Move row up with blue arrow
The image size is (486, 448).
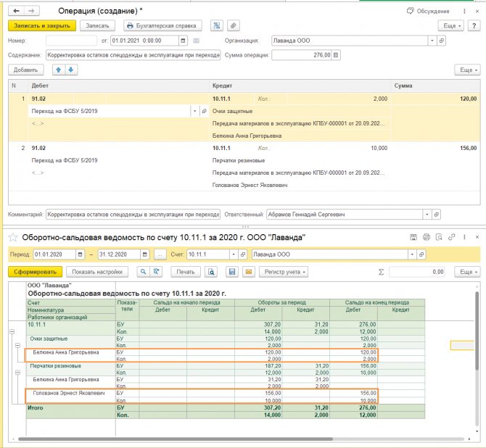click(59, 70)
